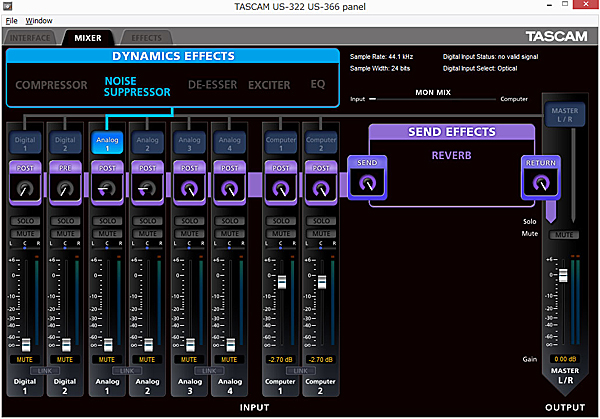Click the Computer 1 send knob
Screen dimensions: 600x419
click(x=280, y=186)
